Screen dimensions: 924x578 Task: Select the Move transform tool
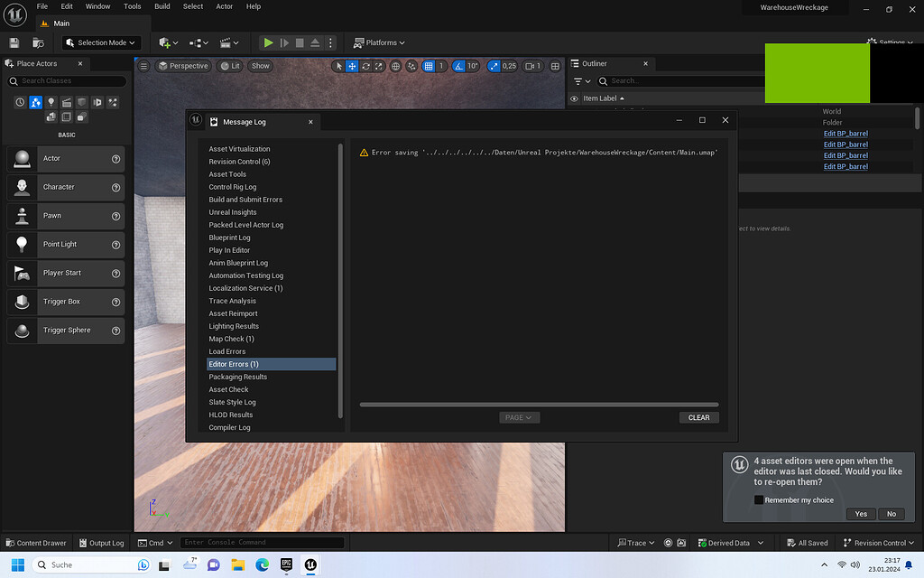tap(352, 65)
